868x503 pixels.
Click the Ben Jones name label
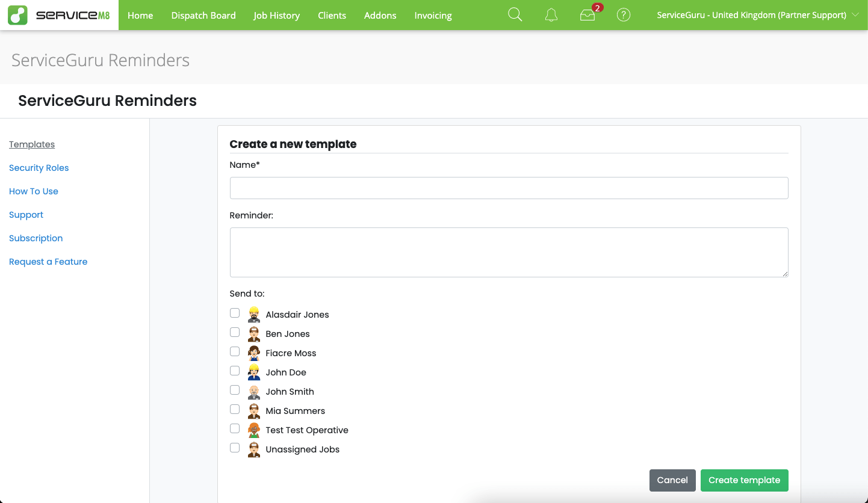[288, 334]
